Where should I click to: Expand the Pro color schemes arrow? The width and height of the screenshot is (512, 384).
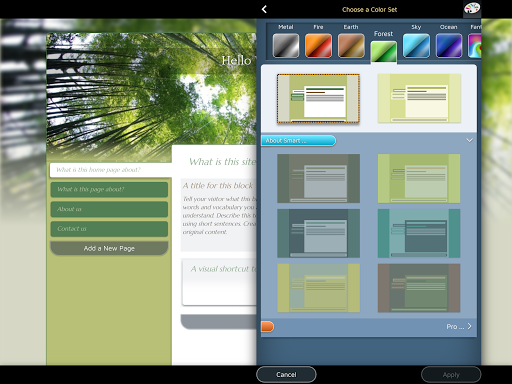coord(470,326)
